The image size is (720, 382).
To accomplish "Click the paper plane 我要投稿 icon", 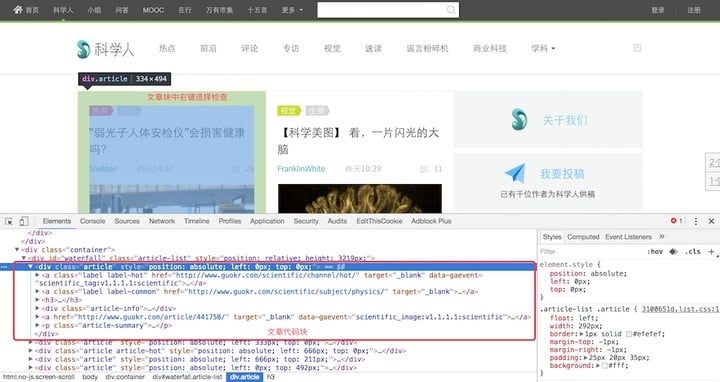I will point(515,173).
